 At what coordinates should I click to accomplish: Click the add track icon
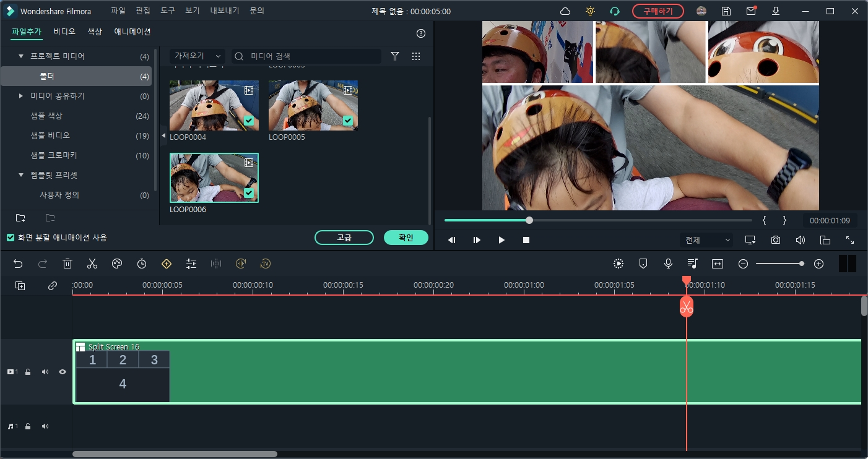coord(20,286)
